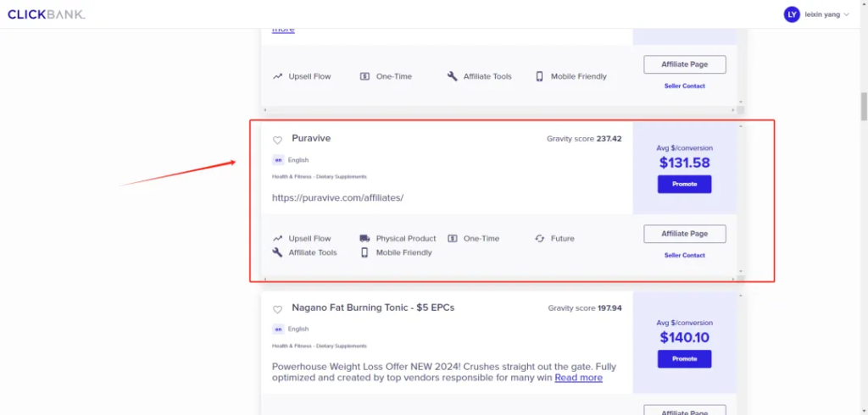Click the Physical Product truck icon
868x415 pixels.
click(364, 239)
